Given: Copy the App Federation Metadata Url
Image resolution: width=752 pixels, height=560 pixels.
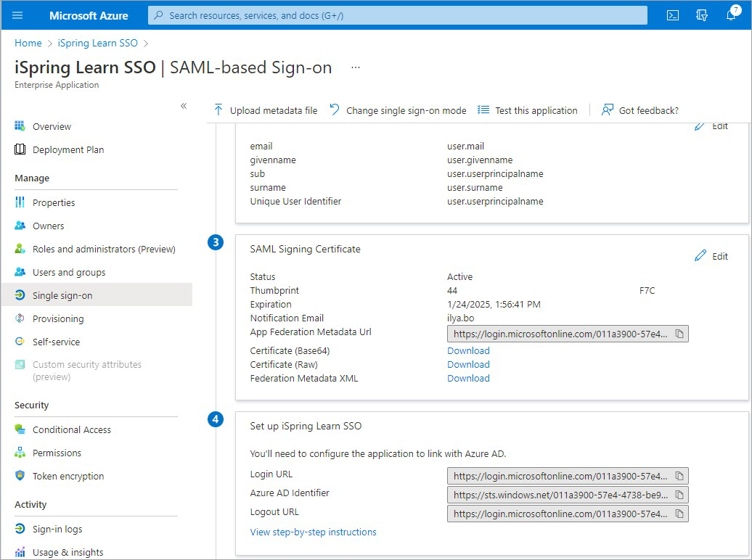Looking at the screenshot, I should (679, 334).
